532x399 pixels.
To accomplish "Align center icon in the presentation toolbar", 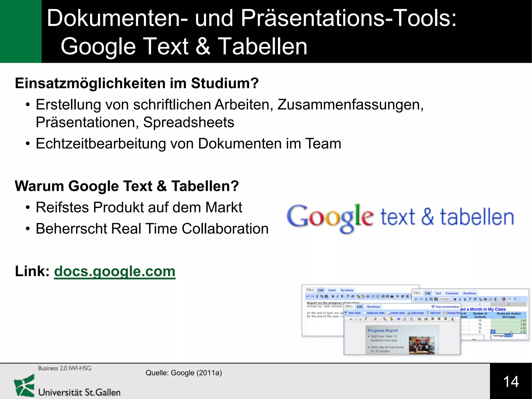I will pyautogui.click(x=439, y=319).
